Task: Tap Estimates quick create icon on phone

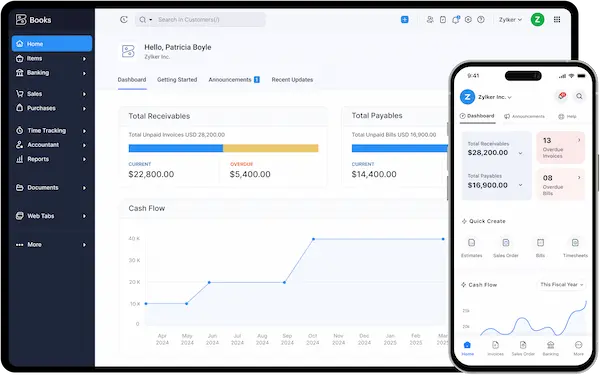Action: pos(471,243)
